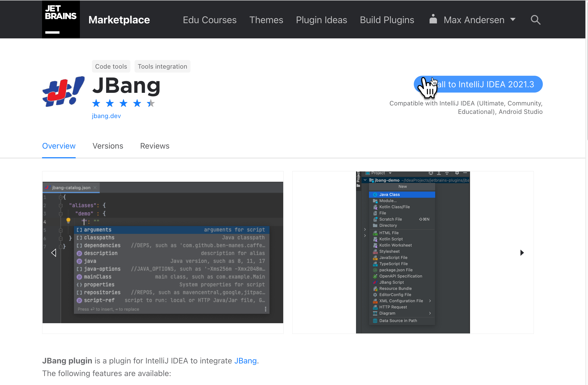The width and height of the screenshot is (588, 385).
Task: Choose Directory in New menu
Action: click(x=402, y=225)
